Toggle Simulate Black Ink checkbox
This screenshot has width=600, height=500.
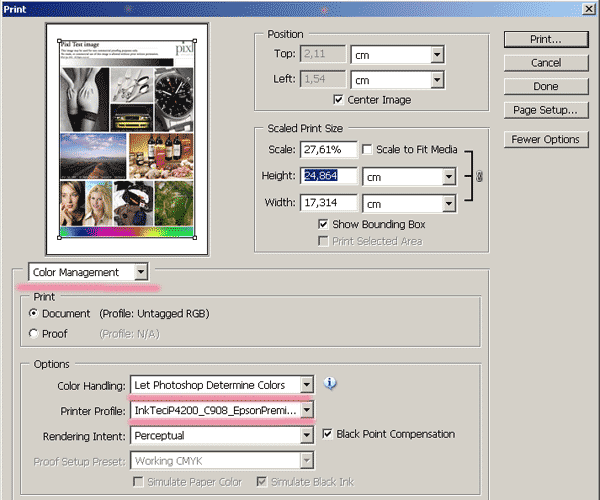[262, 482]
